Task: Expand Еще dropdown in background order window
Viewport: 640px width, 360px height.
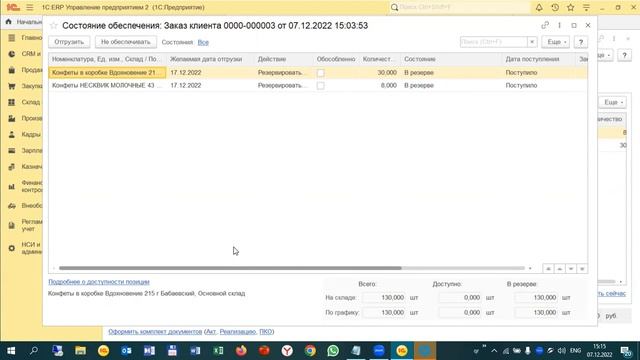Action: tap(612, 102)
